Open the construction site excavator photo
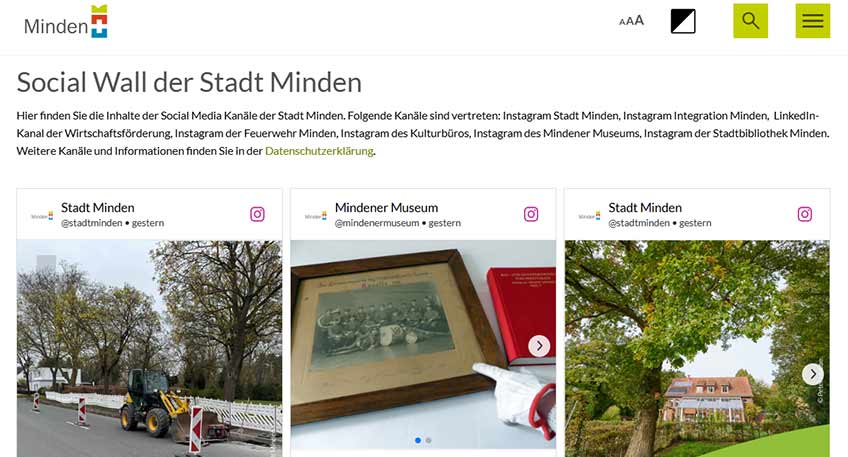 149,348
